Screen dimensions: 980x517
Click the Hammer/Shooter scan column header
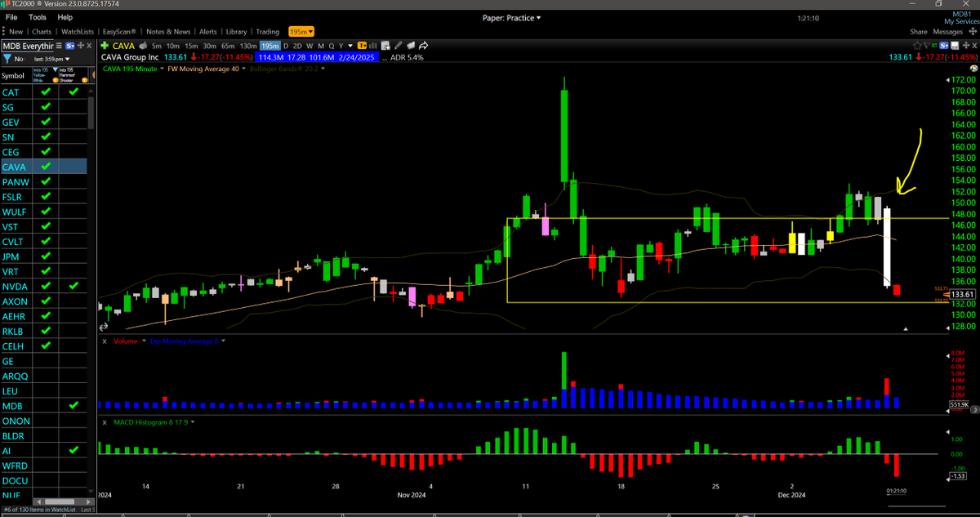pyautogui.click(x=73, y=75)
